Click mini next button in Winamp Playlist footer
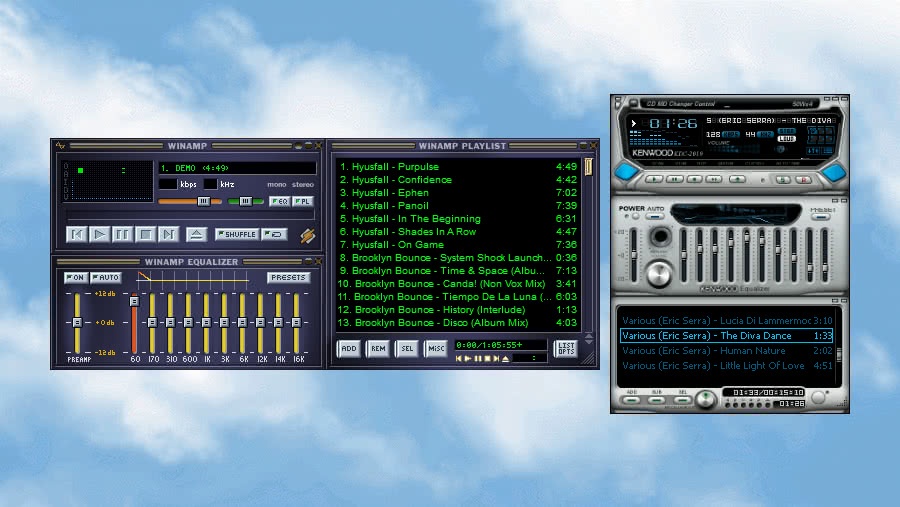Viewport: 900px width, 507px height. point(496,358)
